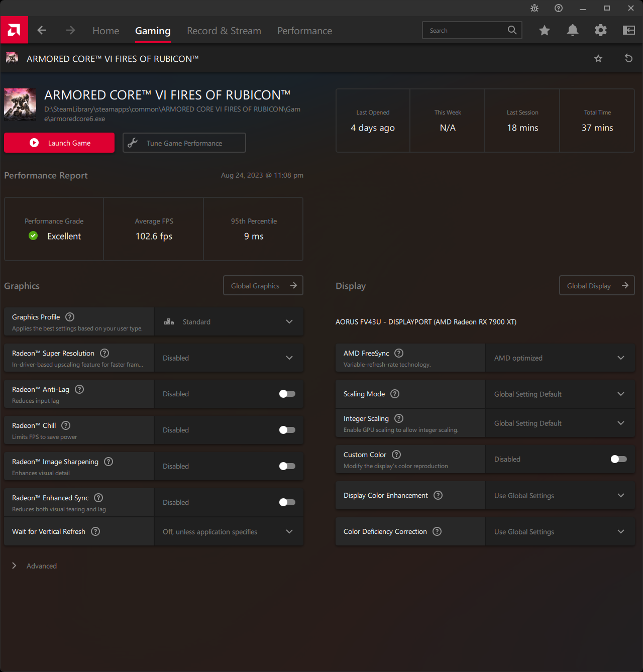Viewport: 643px width, 672px height.
Task: Click the Average FPS 102.6 fps value
Action: [154, 236]
